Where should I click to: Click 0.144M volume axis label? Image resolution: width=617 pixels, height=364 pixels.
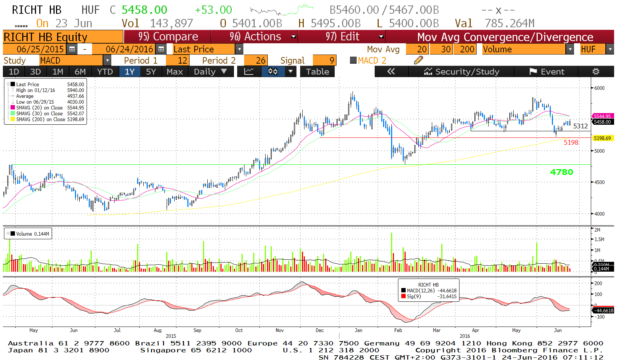pyautogui.click(x=603, y=269)
